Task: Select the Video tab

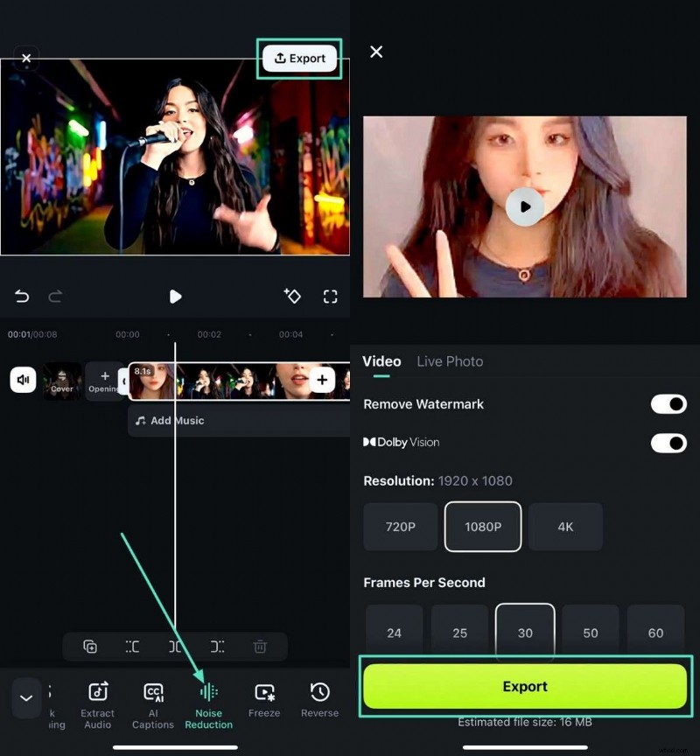Action: tap(381, 361)
